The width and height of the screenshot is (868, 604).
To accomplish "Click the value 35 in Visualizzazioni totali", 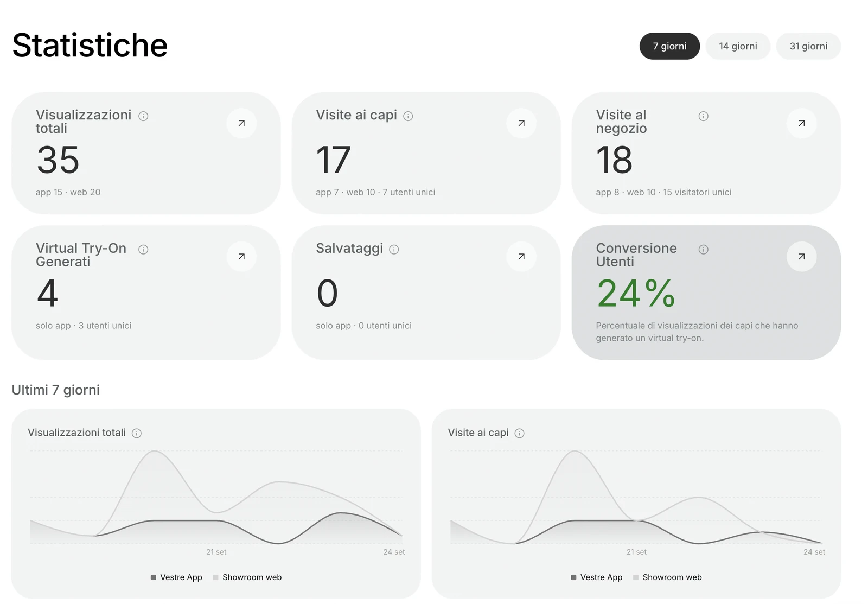I will 58,160.
